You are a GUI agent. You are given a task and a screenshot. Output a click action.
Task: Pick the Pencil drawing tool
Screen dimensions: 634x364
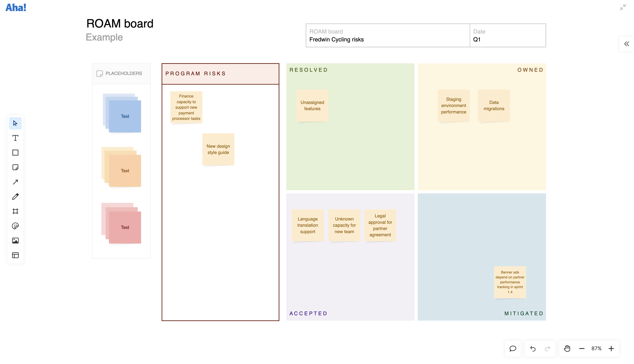[x=15, y=196]
